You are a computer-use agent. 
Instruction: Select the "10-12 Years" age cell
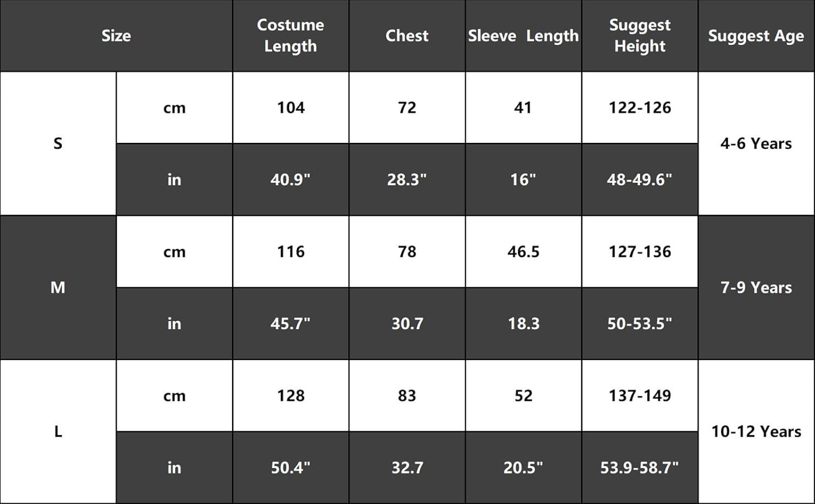click(x=756, y=431)
